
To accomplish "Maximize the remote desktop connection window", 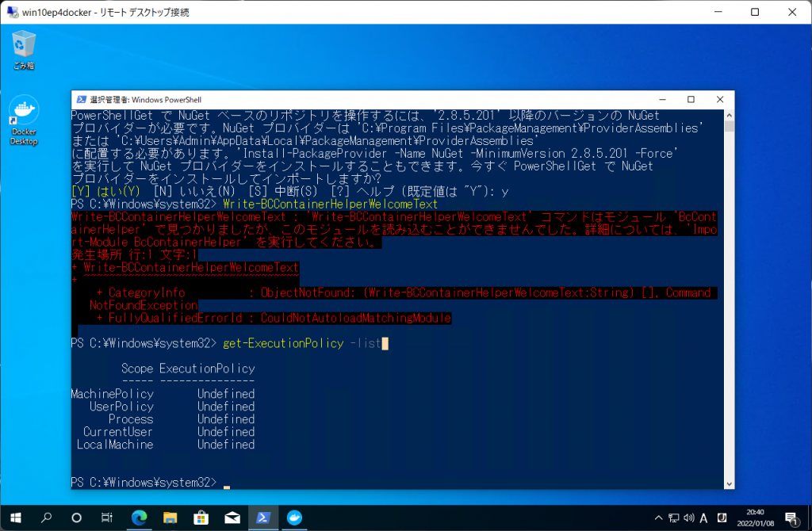I will 755,12.
